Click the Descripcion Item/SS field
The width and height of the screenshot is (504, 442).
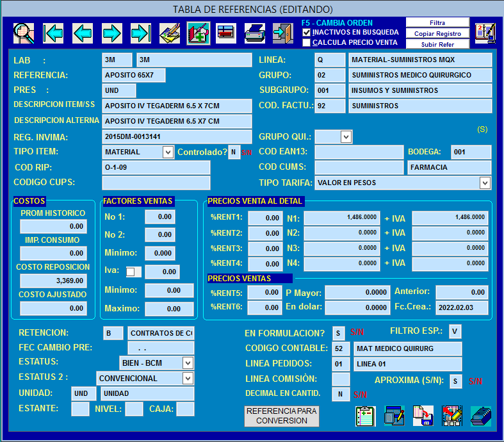pyautogui.click(x=177, y=106)
